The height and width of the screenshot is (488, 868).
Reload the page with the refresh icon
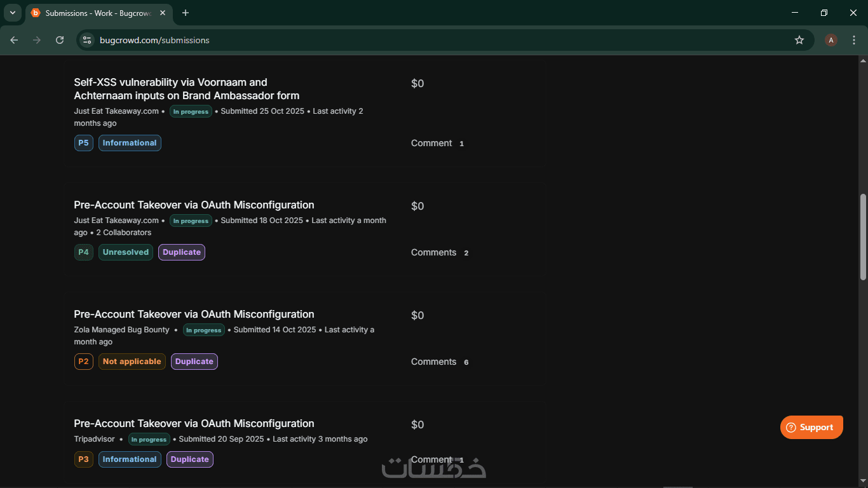60,40
